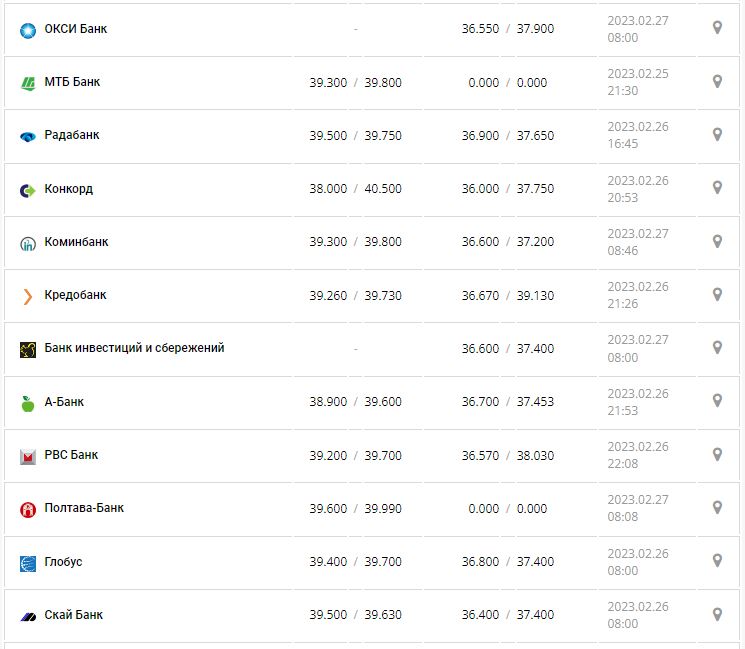Click Кредобанк rate 36.670 / 39.130
Screen dimensions: 745x649
[507, 295]
